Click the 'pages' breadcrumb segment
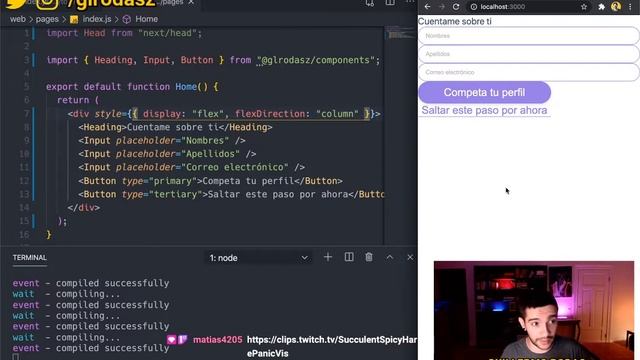 (47, 19)
